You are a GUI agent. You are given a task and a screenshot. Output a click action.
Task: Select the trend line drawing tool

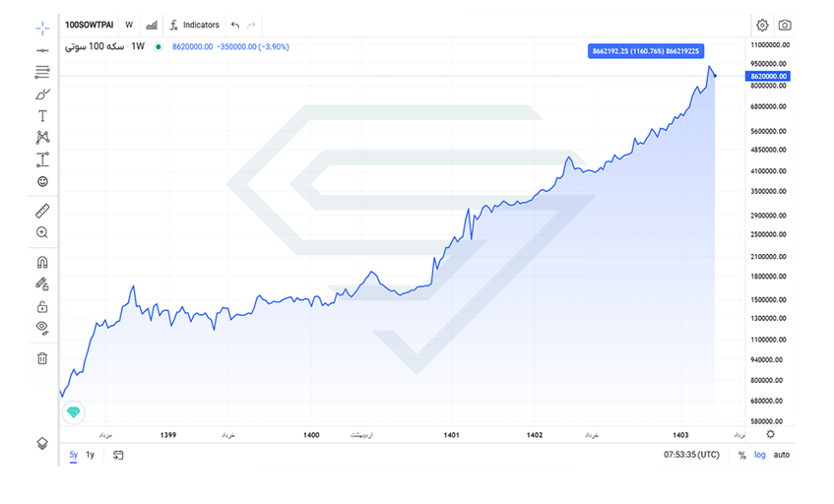point(42,49)
